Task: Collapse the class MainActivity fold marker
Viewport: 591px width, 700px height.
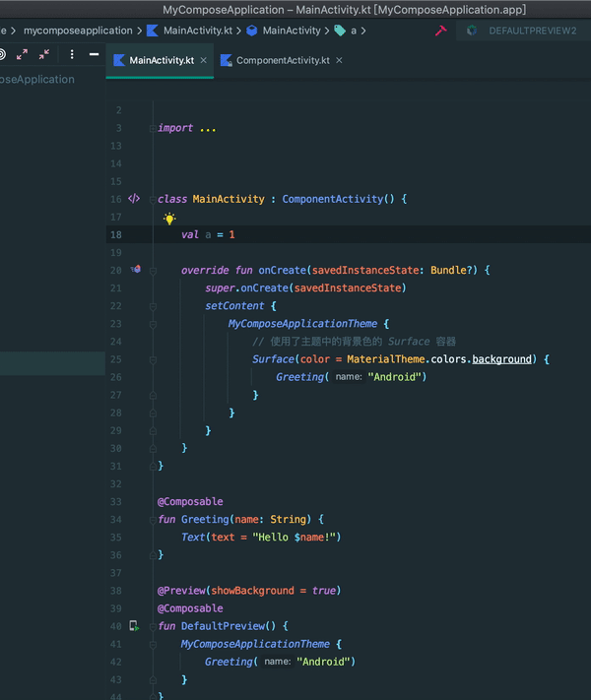Action: (x=153, y=200)
